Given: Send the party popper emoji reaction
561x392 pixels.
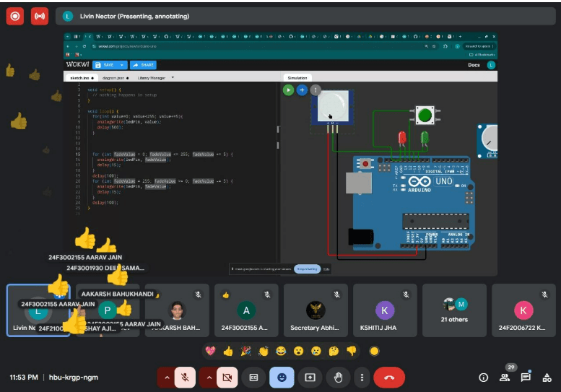Looking at the screenshot, I should pos(245,352).
